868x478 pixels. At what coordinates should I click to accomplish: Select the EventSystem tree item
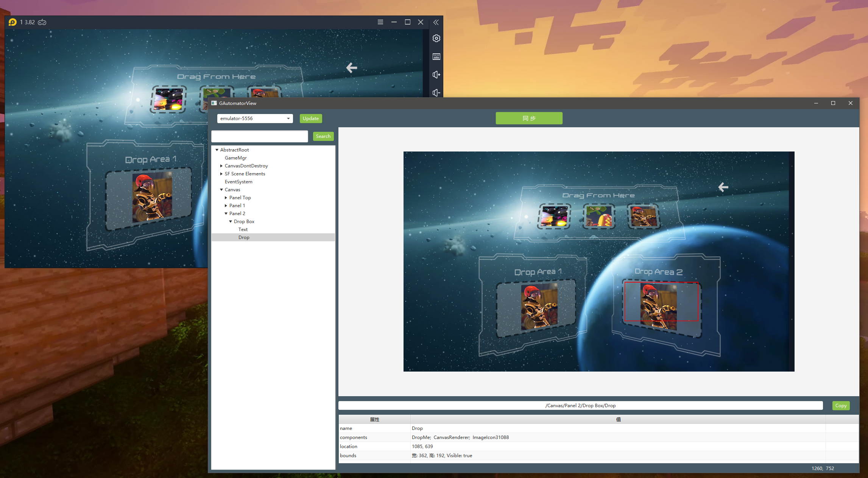click(238, 182)
